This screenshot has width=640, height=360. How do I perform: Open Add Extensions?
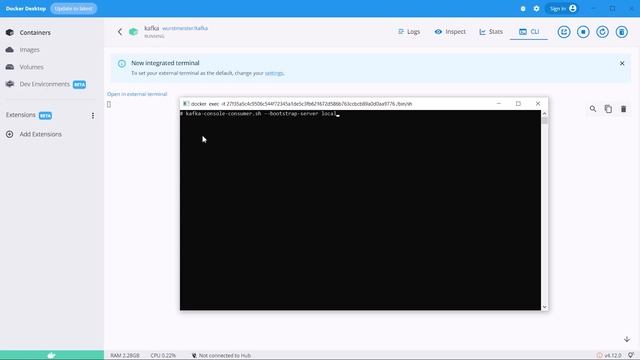[40, 134]
